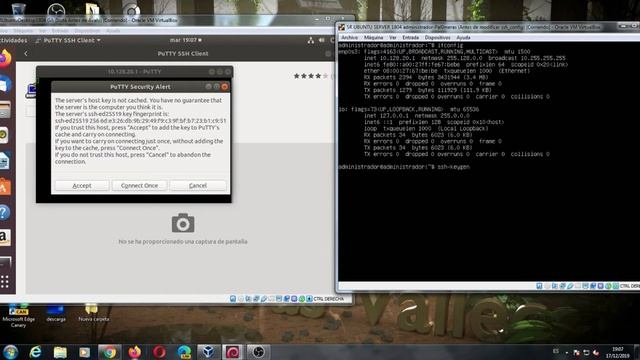Click the ssh-keygen command line in the terminal
The image size is (640, 360).
click(404, 167)
